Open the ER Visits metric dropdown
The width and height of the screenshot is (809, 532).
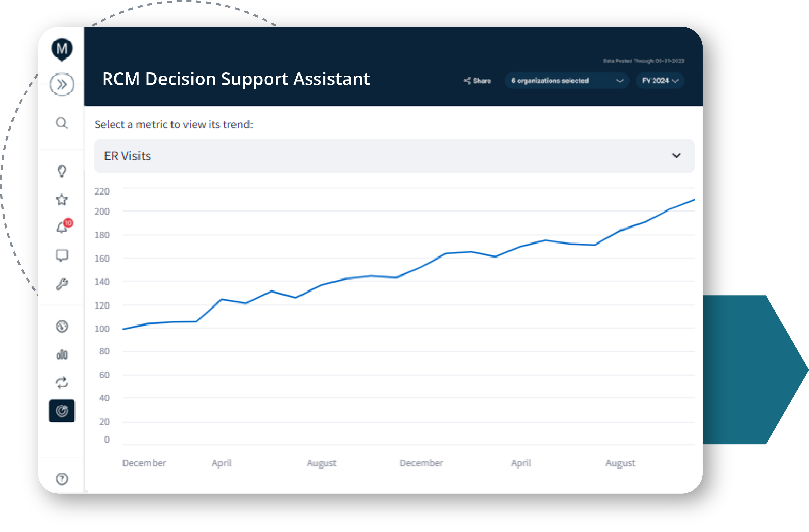(394, 156)
